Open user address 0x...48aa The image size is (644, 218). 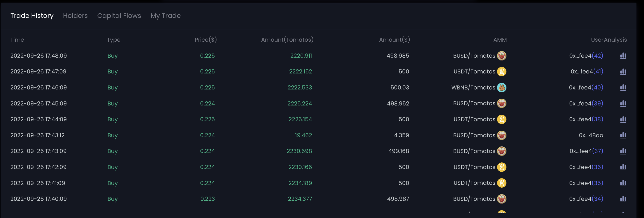(x=591, y=135)
